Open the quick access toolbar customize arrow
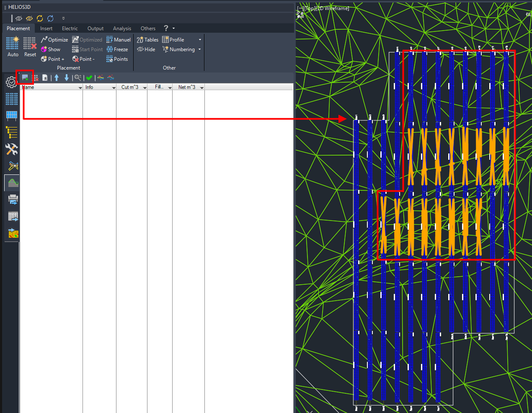 point(63,18)
